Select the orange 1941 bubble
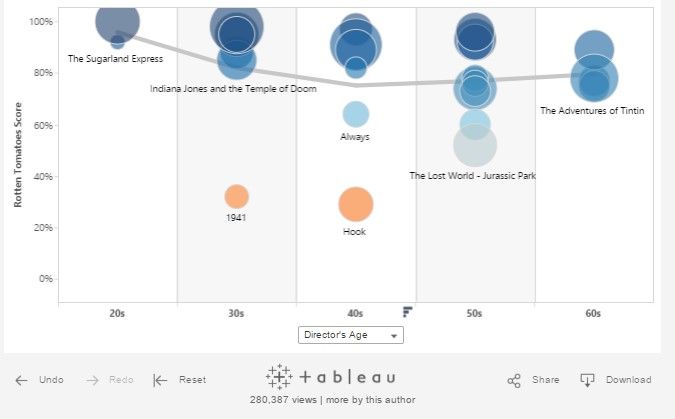Image resolution: width=675 pixels, height=419 pixels. click(x=236, y=196)
